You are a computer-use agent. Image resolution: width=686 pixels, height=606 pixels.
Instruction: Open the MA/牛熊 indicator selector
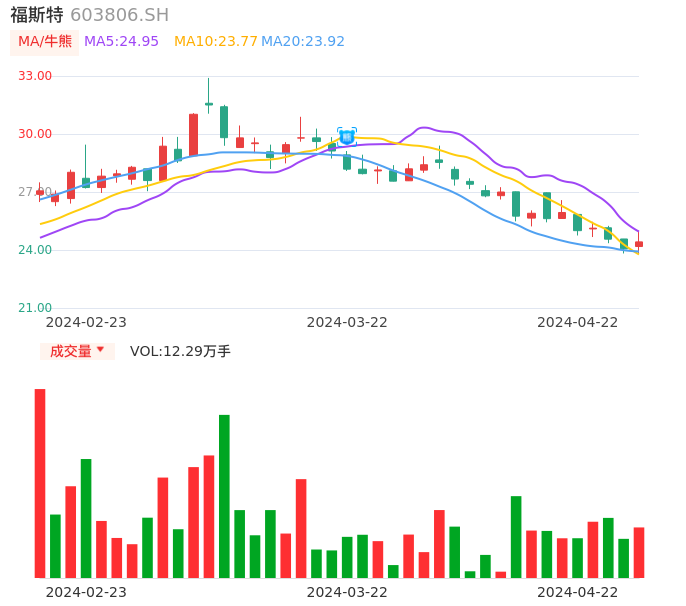click(x=45, y=42)
